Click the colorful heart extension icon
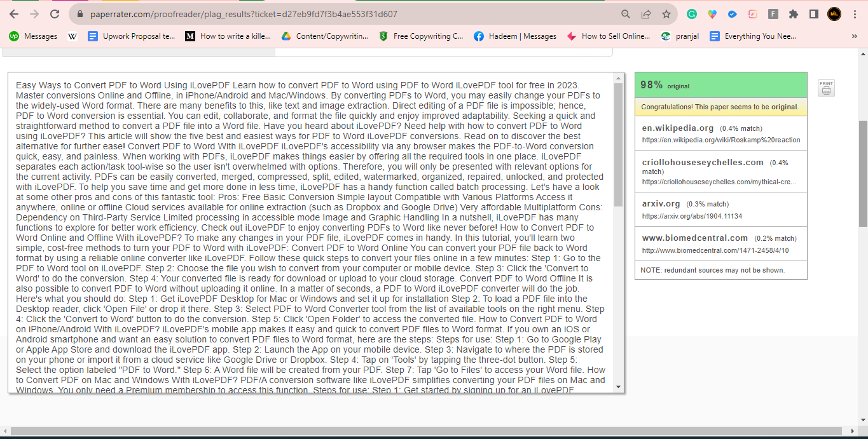Image resolution: width=868 pixels, height=439 pixels. pyautogui.click(x=712, y=14)
